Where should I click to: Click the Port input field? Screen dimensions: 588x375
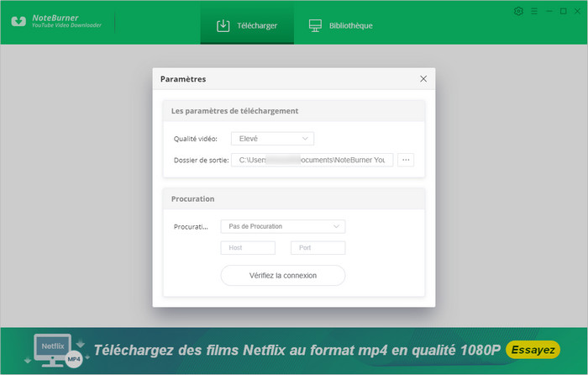click(318, 248)
